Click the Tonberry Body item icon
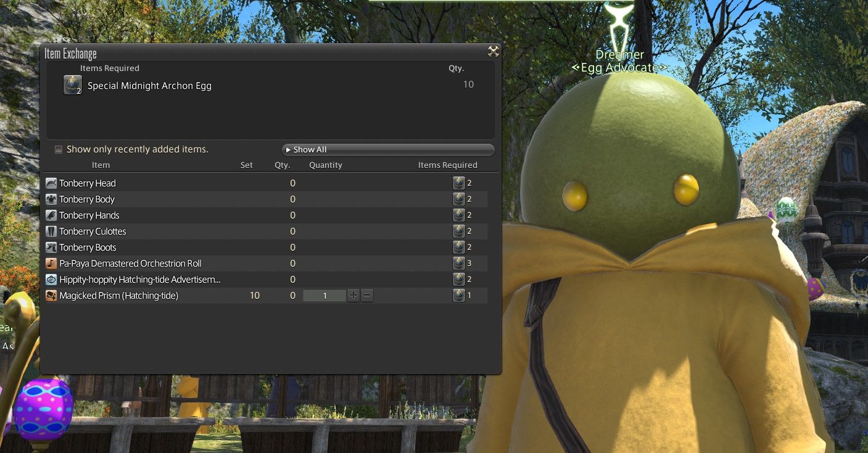The width and height of the screenshot is (868, 453). pyautogui.click(x=51, y=199)
